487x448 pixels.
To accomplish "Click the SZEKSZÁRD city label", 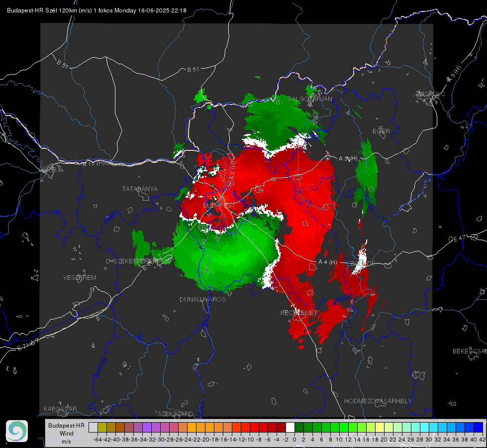I will (x=176, y=414).
